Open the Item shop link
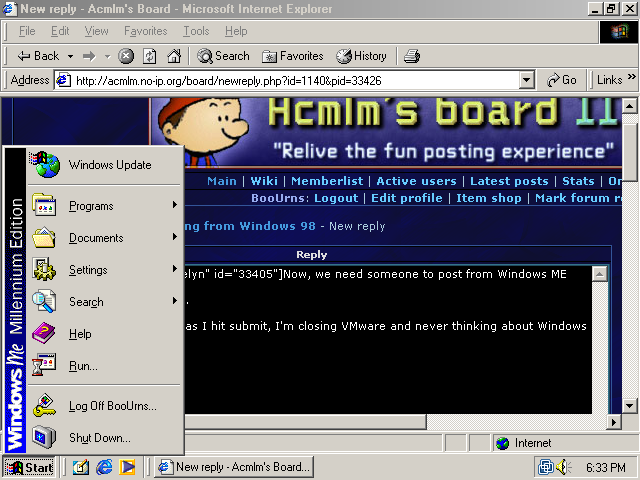The image size is (640, 480). [x=489, y=198]
